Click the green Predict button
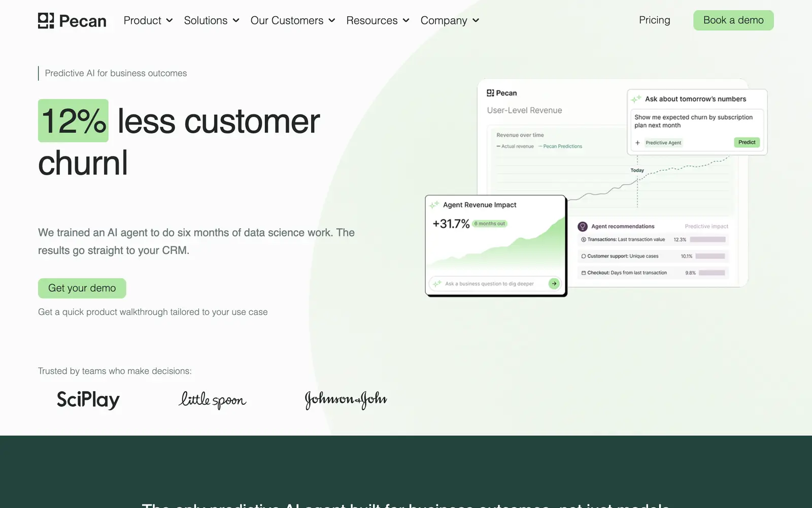This screenshot has width=812, height=508. (x=747, y=142)
